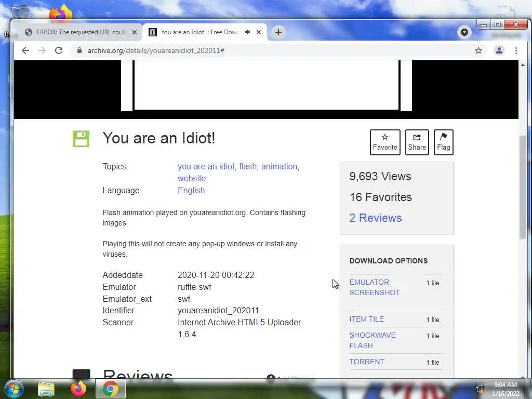Screen dimensions: 532x399
Task: Click the scrollbar up arrow
Action: 523,64
